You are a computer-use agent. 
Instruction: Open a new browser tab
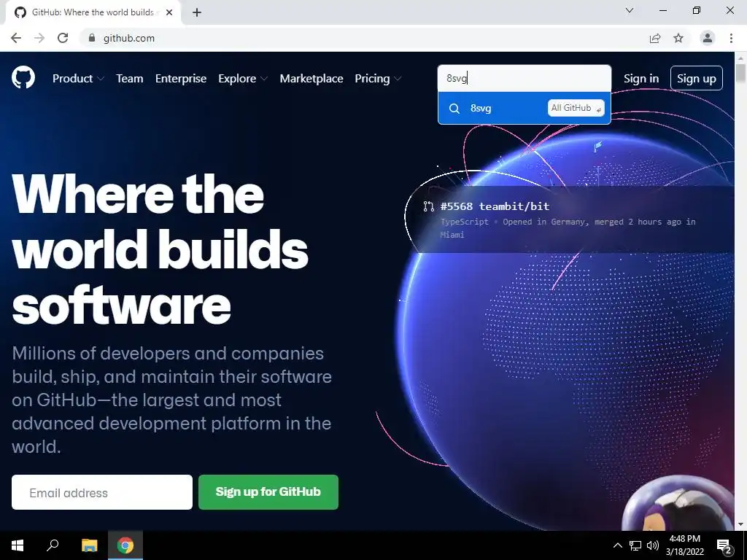(197, 12)
